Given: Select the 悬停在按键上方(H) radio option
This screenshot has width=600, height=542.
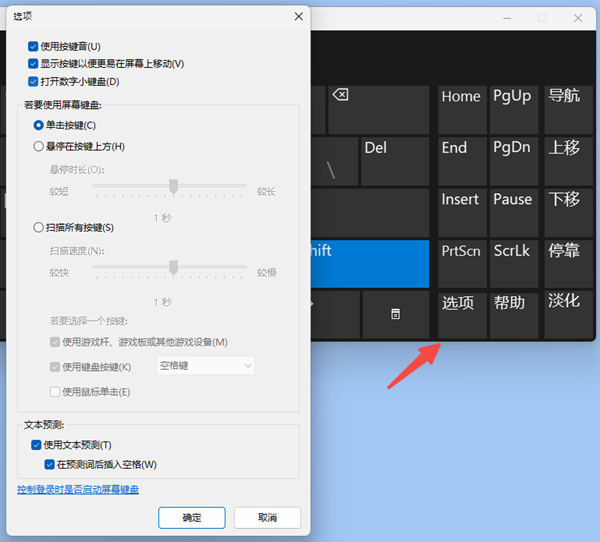Looking at the screenshot, I should click(38, 146).
